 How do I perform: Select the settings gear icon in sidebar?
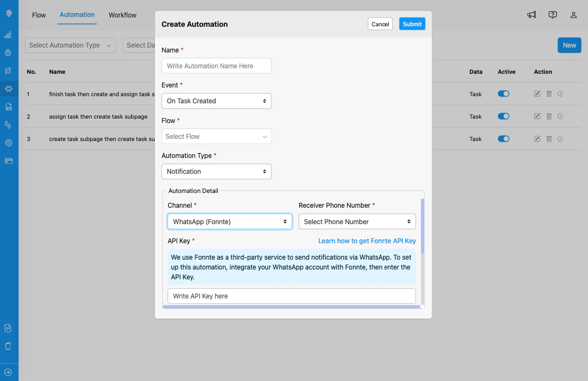8,143
